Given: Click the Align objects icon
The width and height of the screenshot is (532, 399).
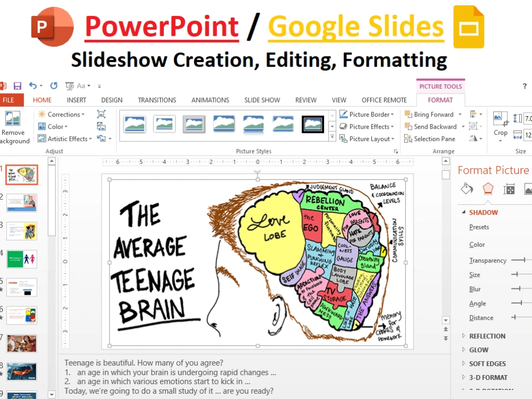Looking at the screenshot, I should click(x=473, y=114).
